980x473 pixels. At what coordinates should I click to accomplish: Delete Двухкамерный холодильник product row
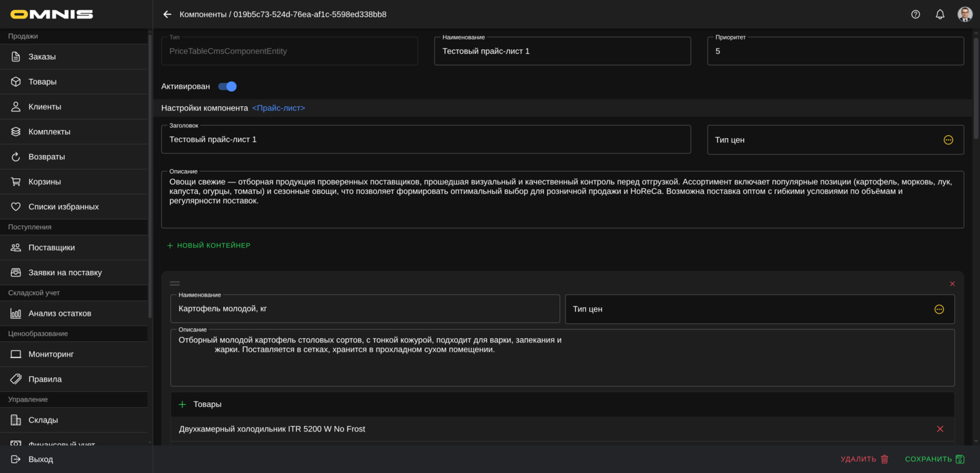pyautogui.click(x=940, y=429)
